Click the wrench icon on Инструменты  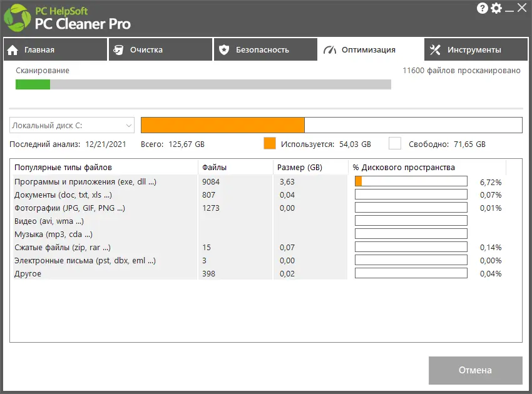[436, 50]
